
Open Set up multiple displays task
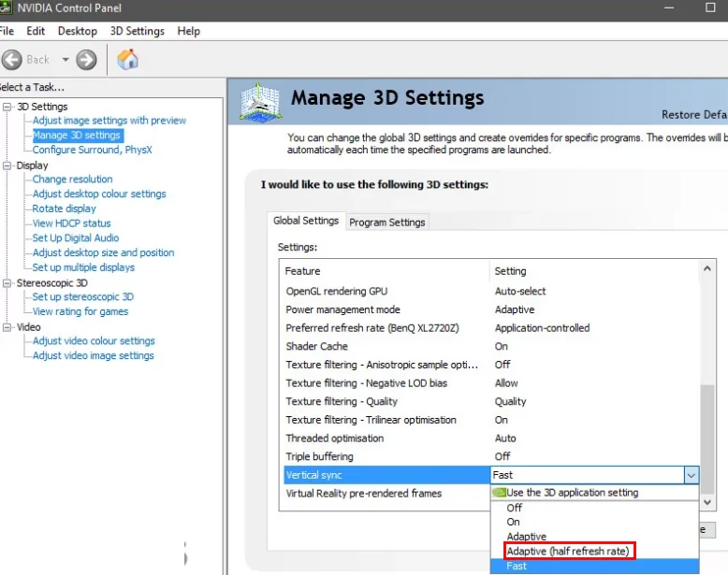click(83, 267)
